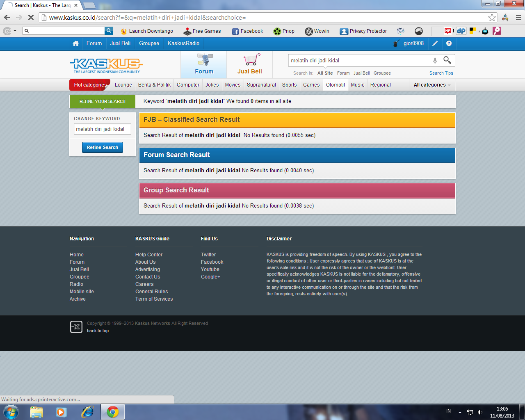
Task: Open the Free Games toolbar shortcut
Action: (x=202, y=31)
